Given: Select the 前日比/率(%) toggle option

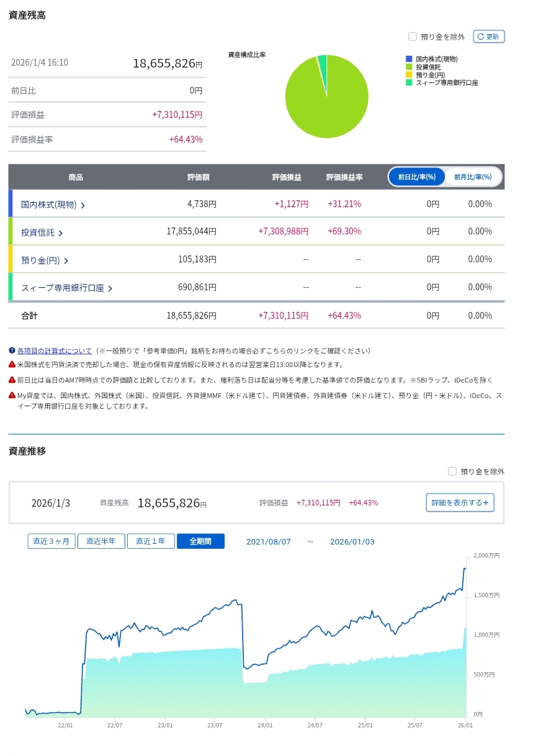Looking at the screenshot, I should [x=417, y=177].
